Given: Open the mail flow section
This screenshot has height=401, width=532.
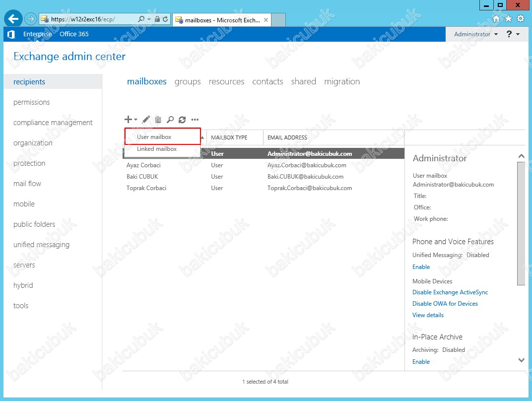Looking at the screenshot, I should coord(27,184).
